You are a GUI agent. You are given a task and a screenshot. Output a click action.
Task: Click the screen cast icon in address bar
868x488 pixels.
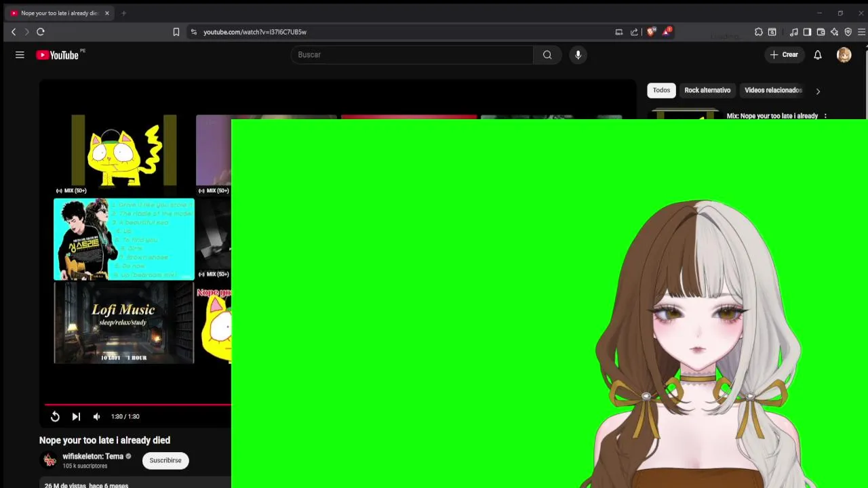[x=619, y=32]
